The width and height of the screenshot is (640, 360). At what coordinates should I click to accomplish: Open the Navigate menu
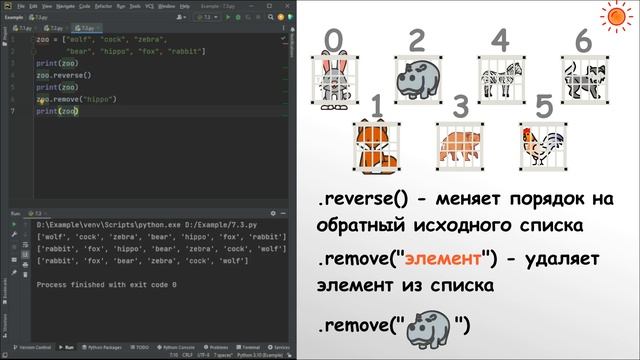pos(65,6)
